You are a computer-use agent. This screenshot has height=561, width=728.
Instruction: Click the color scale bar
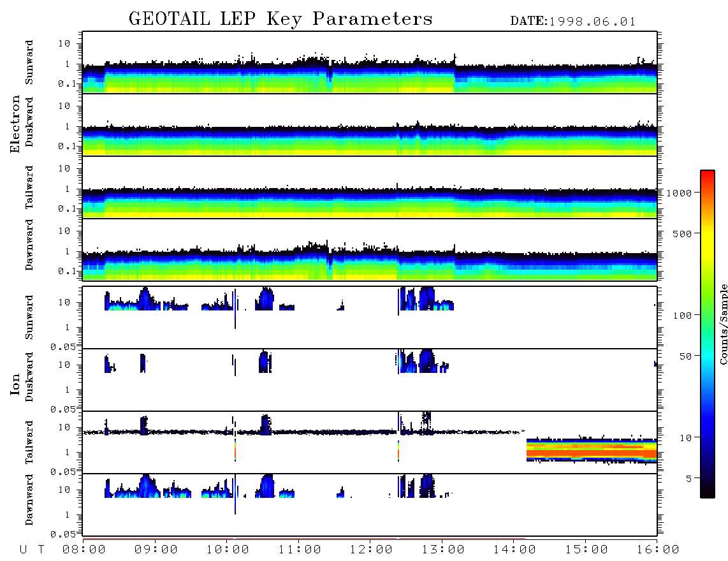(x=707, y=334)
